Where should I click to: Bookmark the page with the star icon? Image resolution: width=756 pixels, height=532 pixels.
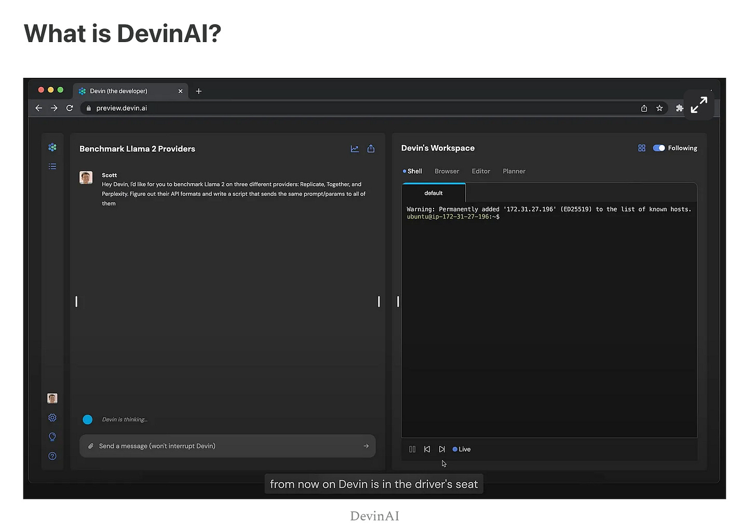659,108
